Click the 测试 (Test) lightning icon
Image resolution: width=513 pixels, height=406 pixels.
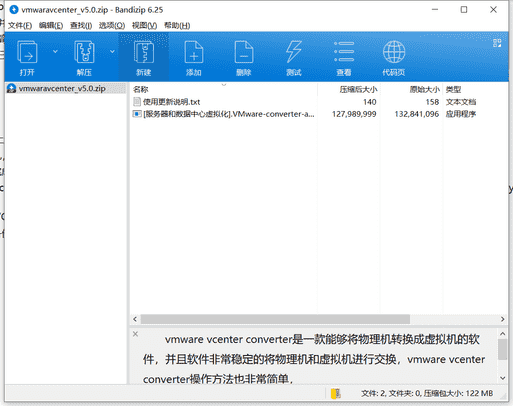(294, 52)
